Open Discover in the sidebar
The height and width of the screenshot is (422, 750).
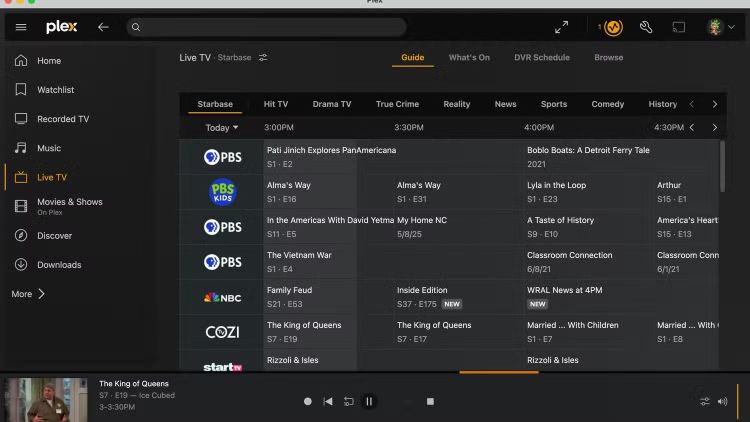point(55,236)
